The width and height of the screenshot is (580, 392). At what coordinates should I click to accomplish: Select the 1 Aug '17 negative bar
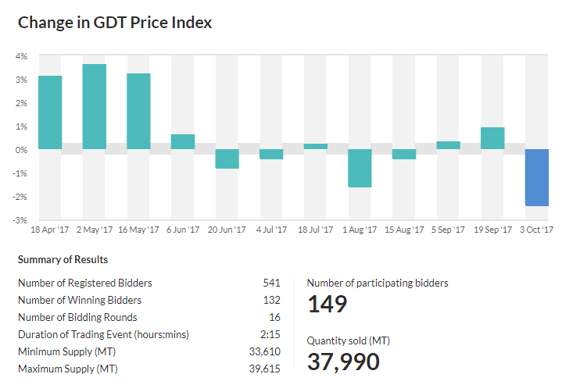[x=360, y=168]
